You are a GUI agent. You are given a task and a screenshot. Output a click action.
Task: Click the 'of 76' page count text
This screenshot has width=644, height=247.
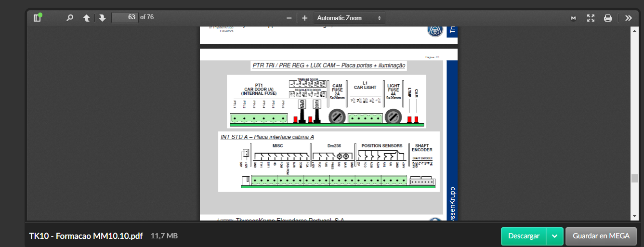tap(147, 17)
